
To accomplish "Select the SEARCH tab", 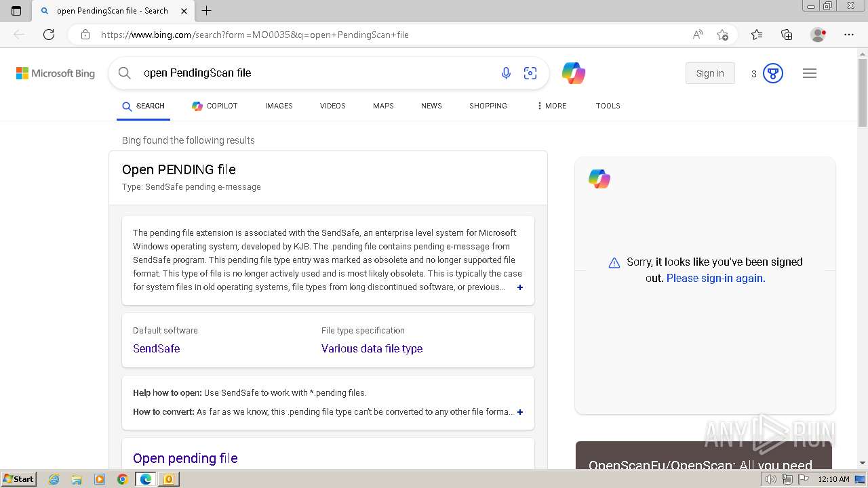I will click(x=143, y=106).
